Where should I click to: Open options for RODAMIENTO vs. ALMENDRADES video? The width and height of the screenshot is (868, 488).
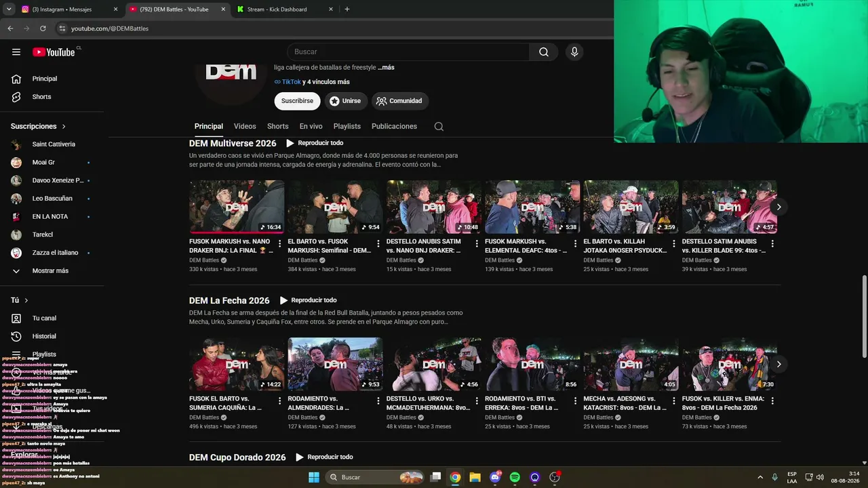(x=378, y=401)
